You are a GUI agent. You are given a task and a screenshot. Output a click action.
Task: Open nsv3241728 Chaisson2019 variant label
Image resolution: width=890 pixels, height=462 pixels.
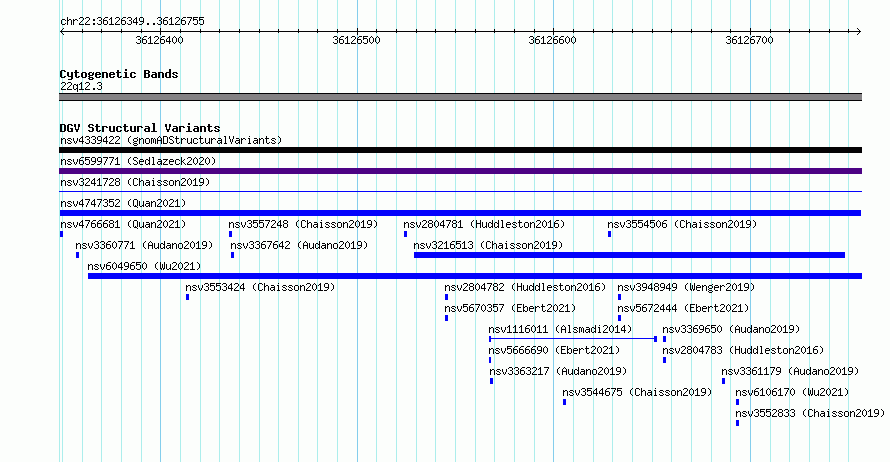135,182
